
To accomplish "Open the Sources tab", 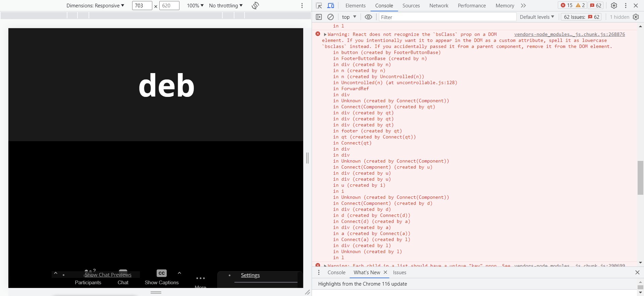I will (x=411, y=5).
